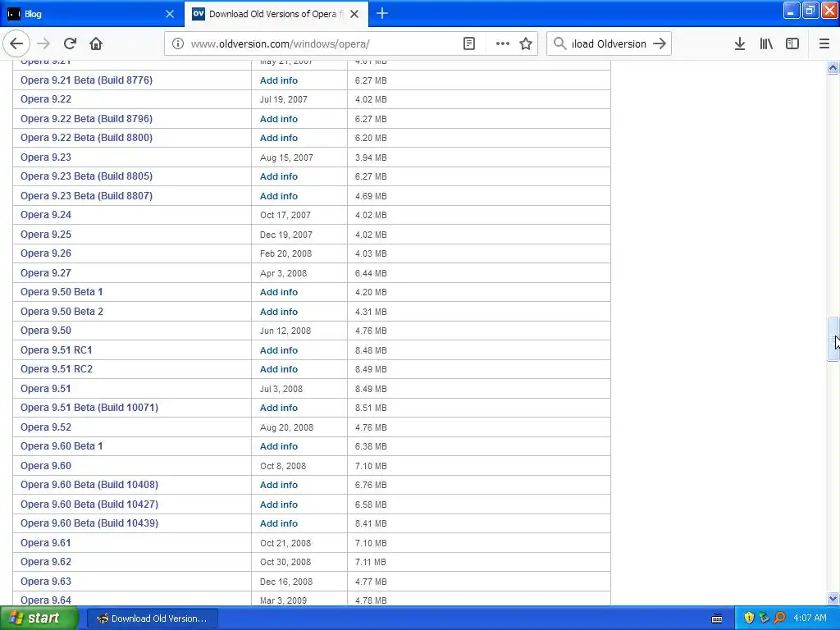Open Opera 9.22 Beta (Build 8796)
Image resolution: width=840 pixels, height=630 pixels.
tap(86, 119)
